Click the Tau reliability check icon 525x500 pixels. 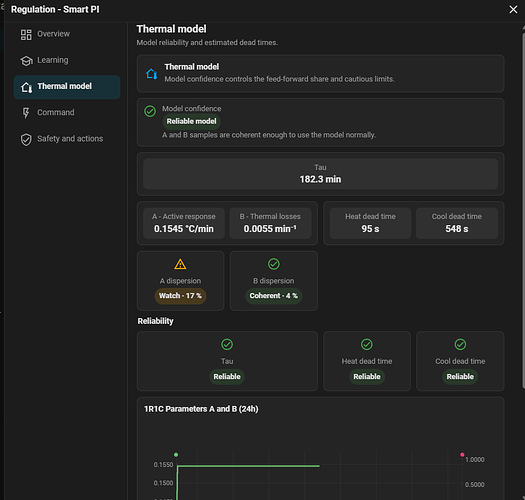[x=227, y=344]
